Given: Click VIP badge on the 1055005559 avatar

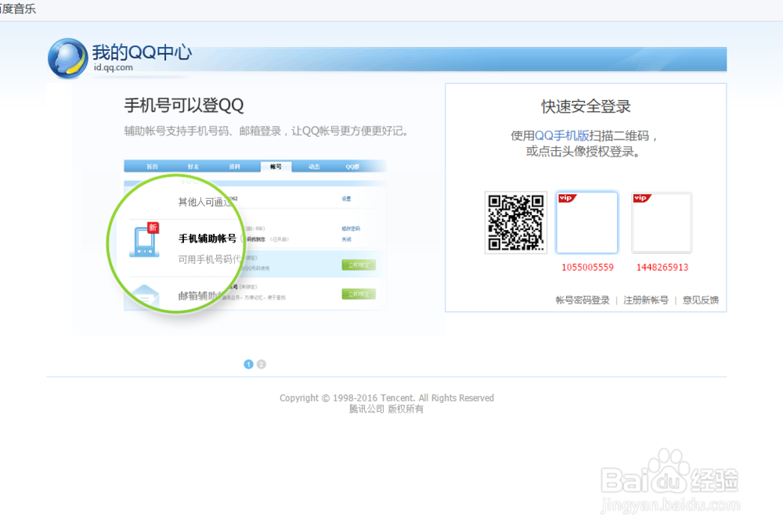Looking at the screenshot, I should coord(567,198).
